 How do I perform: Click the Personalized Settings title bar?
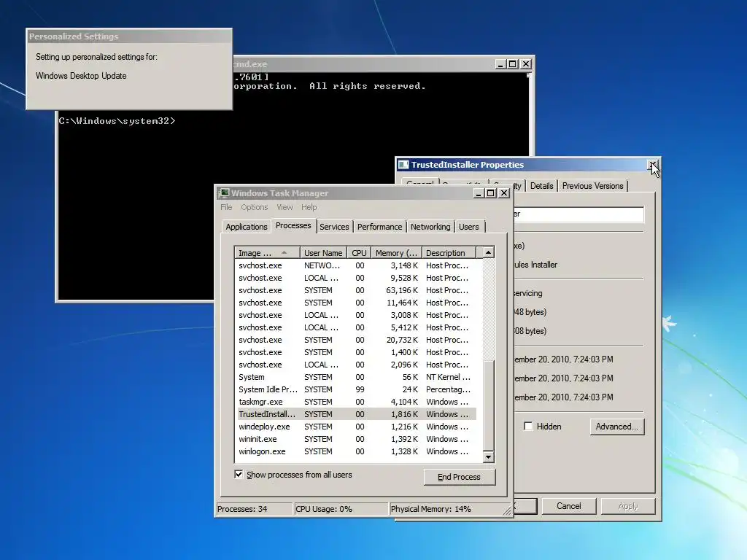pos(128,36)
